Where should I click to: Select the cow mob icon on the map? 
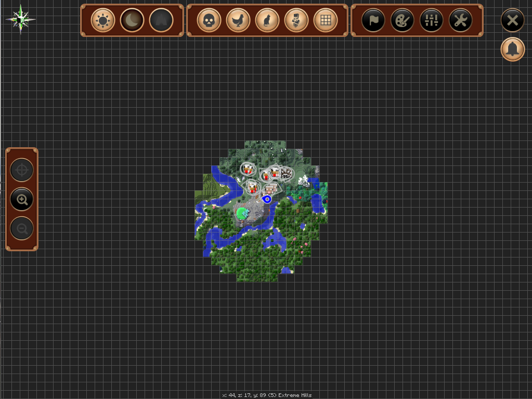tap(287, 173)
